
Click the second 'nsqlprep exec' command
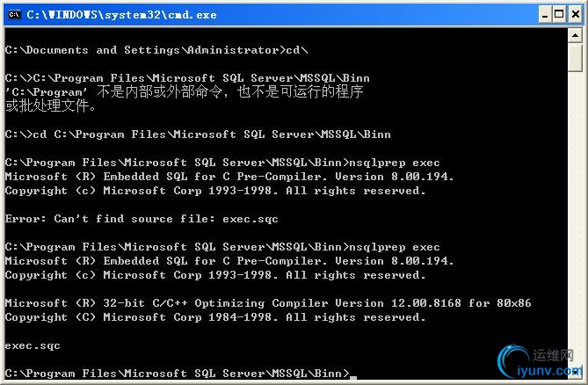[x=395, y=247]
